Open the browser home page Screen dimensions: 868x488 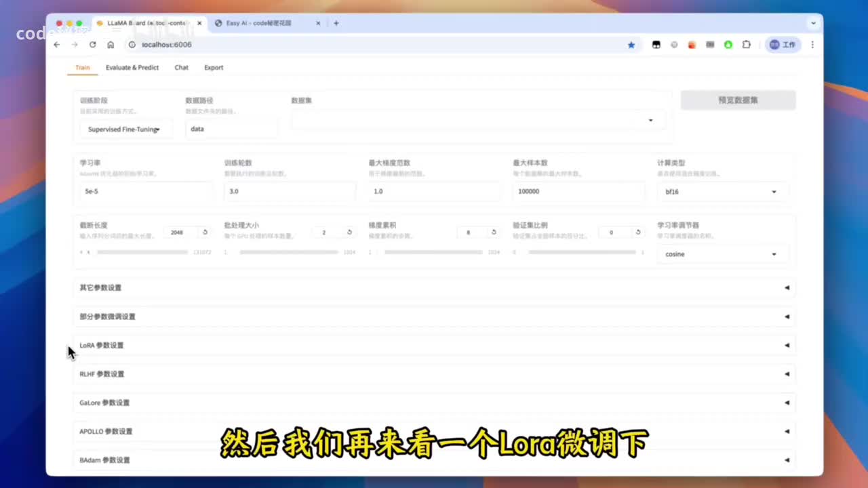tap(111, 45)
